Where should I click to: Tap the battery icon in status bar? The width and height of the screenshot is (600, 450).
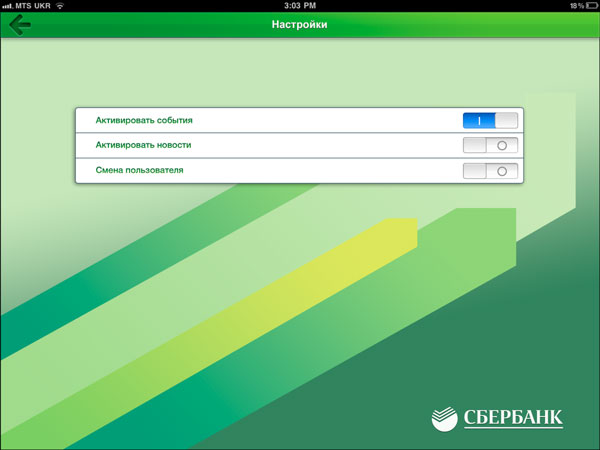click(587, 6)
